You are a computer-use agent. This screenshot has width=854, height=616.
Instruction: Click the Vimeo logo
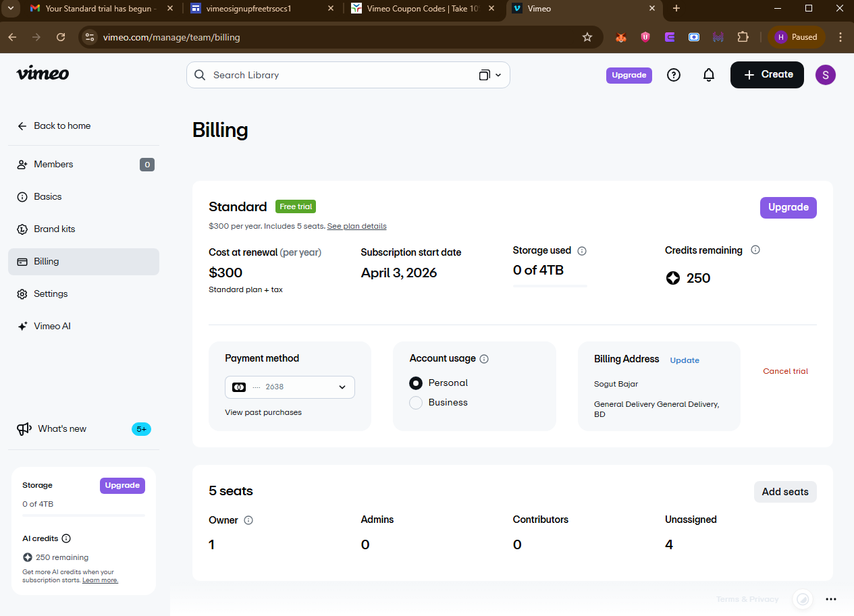click(x=43, y=74)
